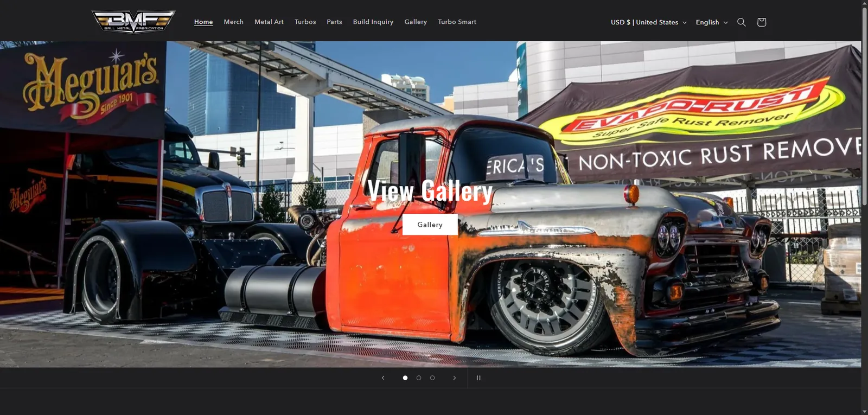Go to previous slide arrow
Screen dimensions: 868x415
pyautogui.click(x=383, y=378)
